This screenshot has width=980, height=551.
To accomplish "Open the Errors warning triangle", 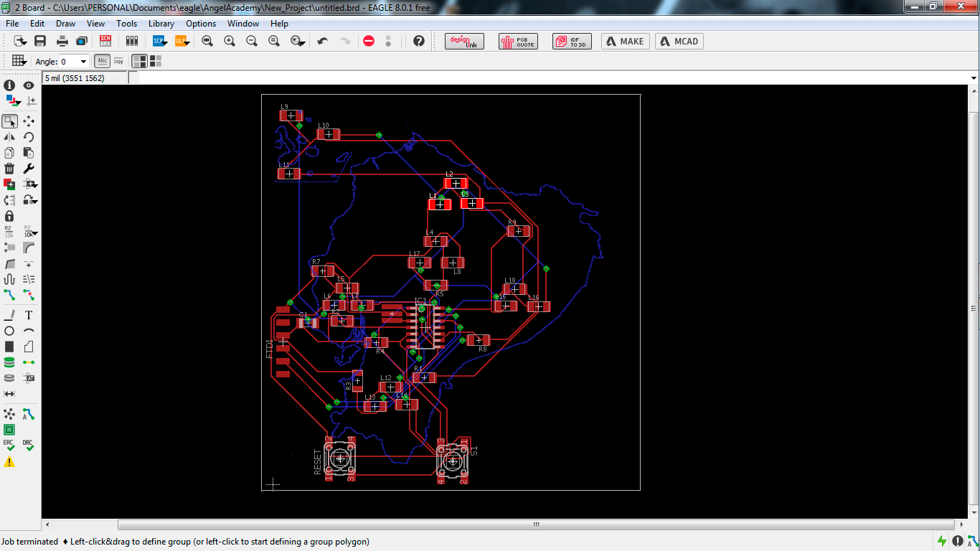I will 9,462.
